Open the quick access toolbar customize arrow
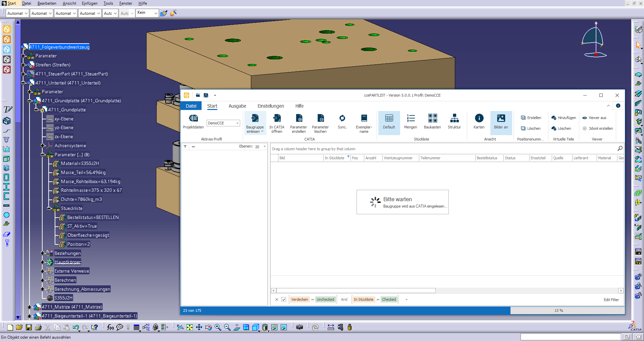This screenshot has width=644, height=341. [x=215, y=95]
